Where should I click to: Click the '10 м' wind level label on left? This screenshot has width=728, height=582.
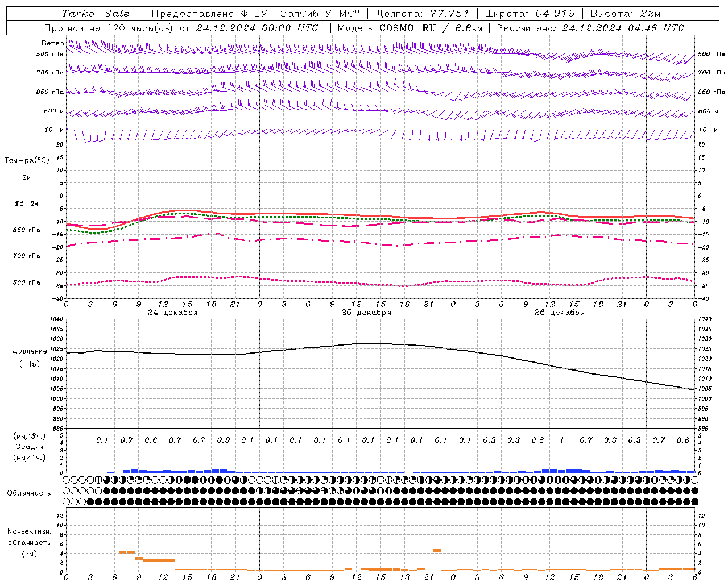[x=55, y=130]
